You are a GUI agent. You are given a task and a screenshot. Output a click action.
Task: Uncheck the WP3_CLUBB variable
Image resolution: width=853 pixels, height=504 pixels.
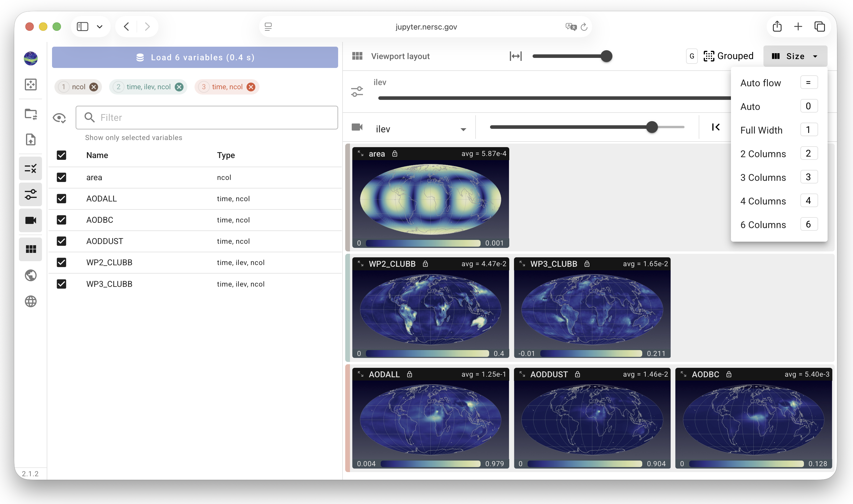[x=61, y=284]
